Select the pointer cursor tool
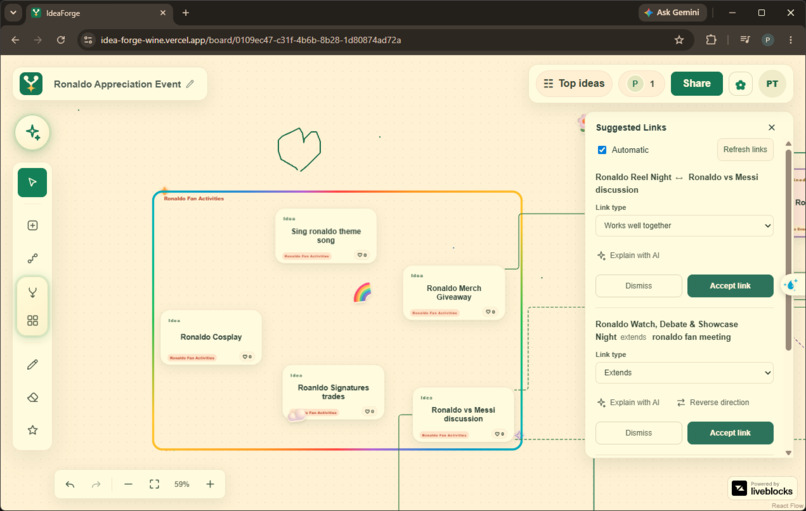 [32, 182]
